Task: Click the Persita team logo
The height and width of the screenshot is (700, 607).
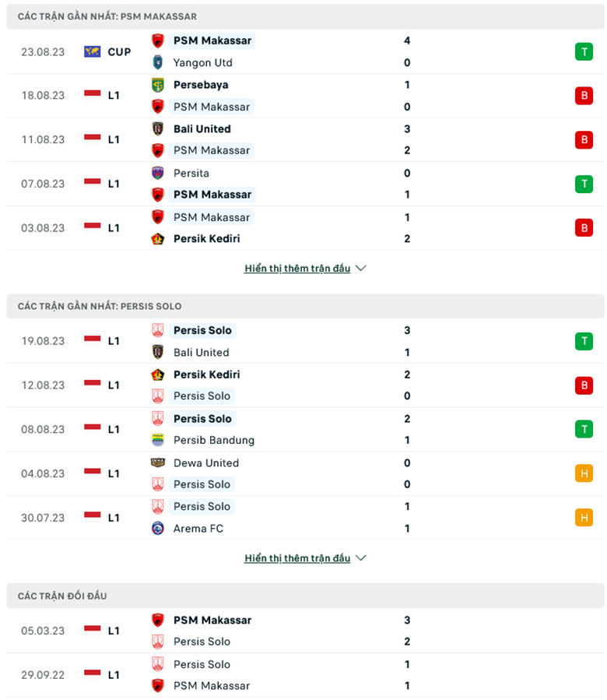Action: pos(158,173)
